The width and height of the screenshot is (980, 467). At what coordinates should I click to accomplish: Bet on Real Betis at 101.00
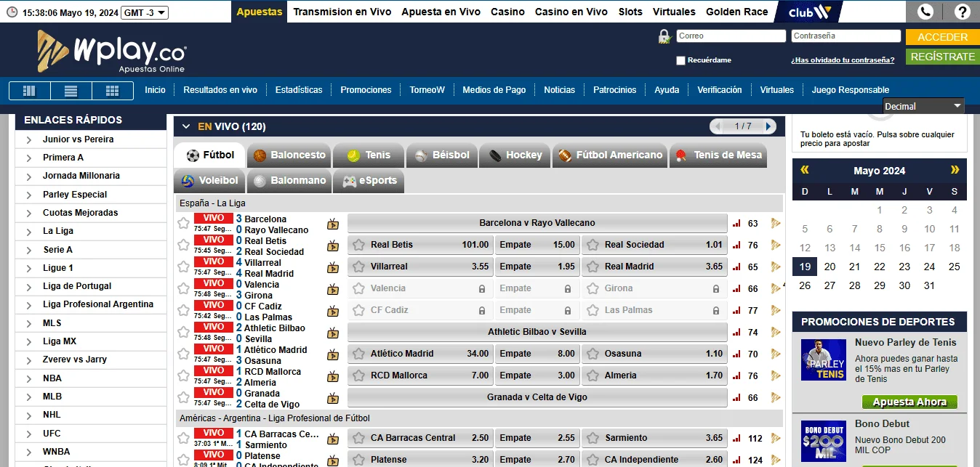coord(420,245)
